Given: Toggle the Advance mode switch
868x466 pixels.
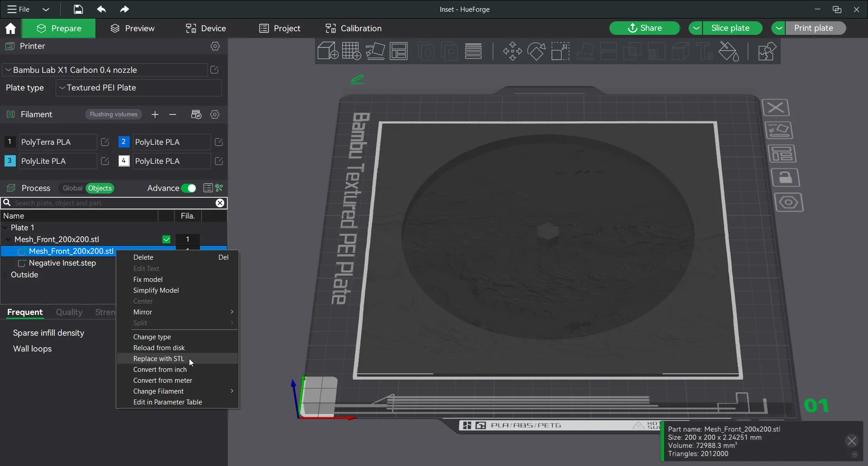Looking at the screenshot, I should (189, 188).
